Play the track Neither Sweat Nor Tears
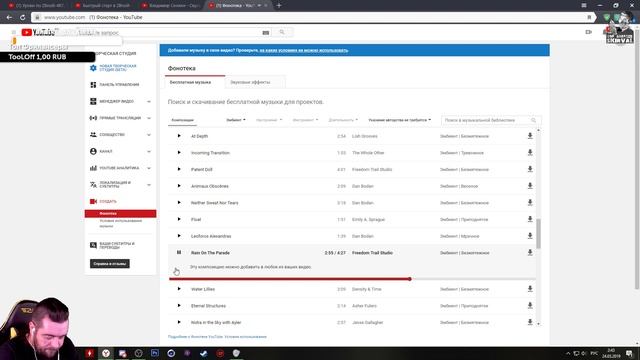 [x=179, y=203]
